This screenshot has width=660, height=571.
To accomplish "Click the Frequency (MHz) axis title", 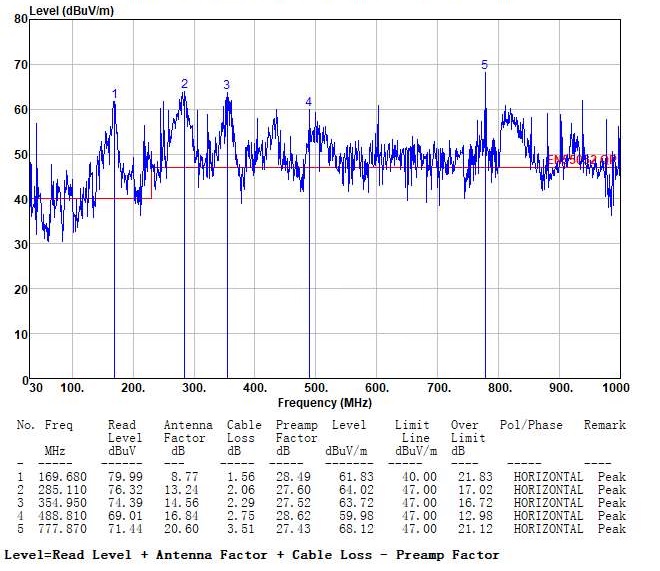I will coord(325,403).
